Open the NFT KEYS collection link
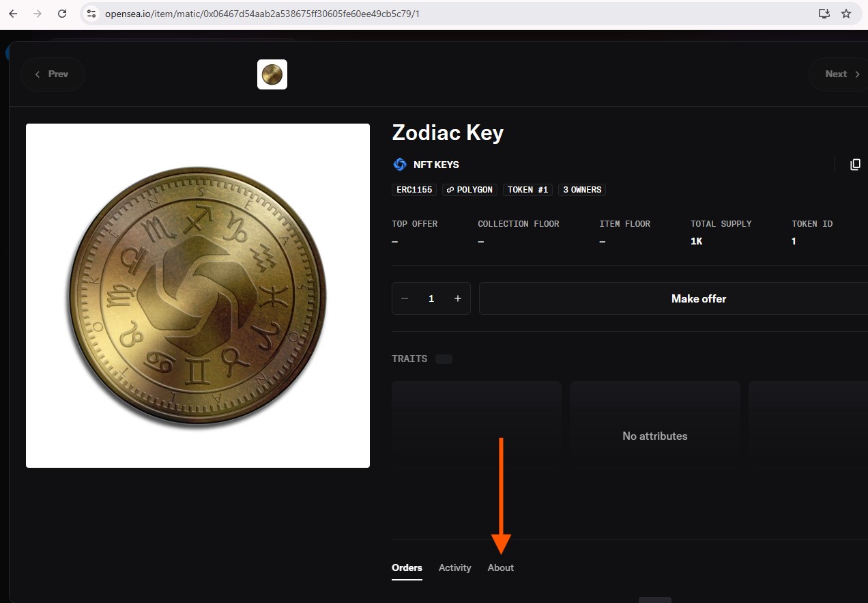 (x=436, y=165)
